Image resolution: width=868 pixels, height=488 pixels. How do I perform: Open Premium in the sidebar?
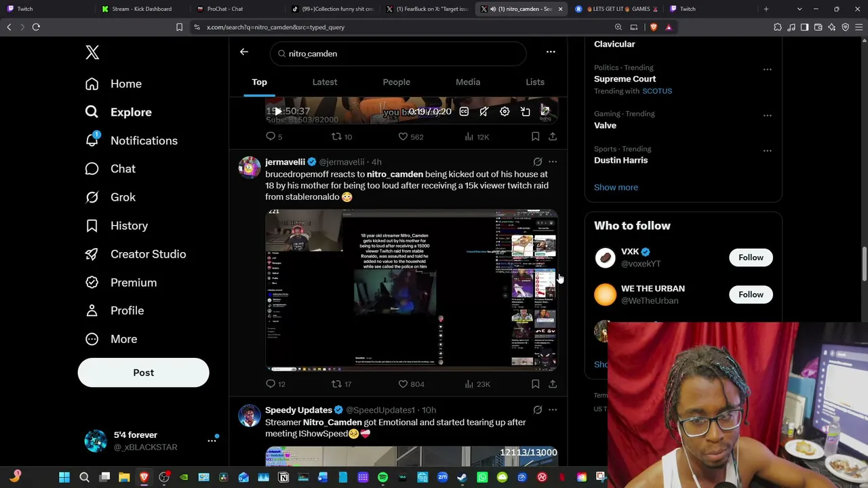click(121, 283)
